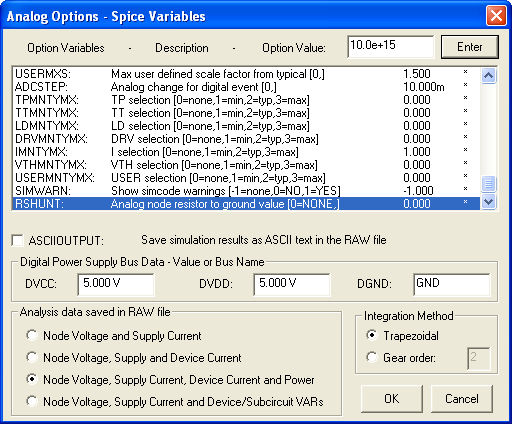Click the Gear order value field
The height and width of the screenshot is (424, 512).
click(x=479, y=358)
